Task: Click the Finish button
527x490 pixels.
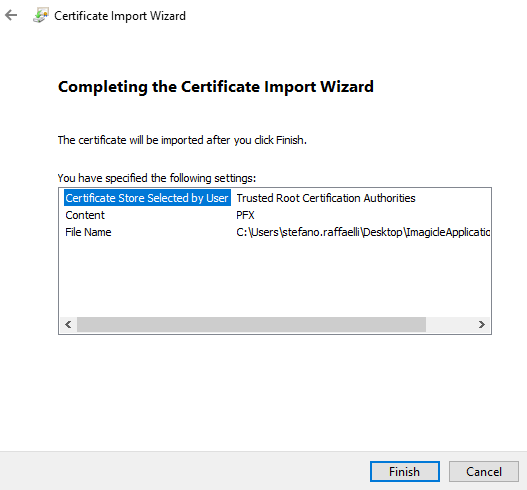Action: 405,472
